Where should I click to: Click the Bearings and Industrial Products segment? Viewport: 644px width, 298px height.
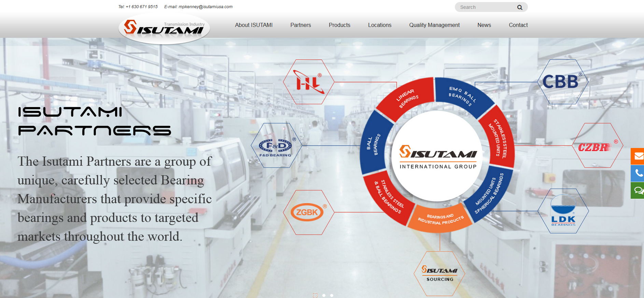pyautogui.click(x=440, y=219)
